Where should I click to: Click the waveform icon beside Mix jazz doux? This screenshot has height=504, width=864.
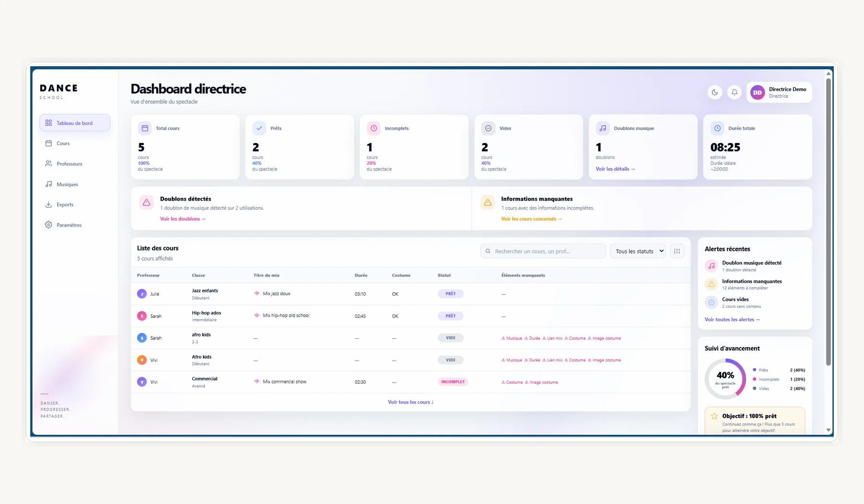[x=257, y=293]
